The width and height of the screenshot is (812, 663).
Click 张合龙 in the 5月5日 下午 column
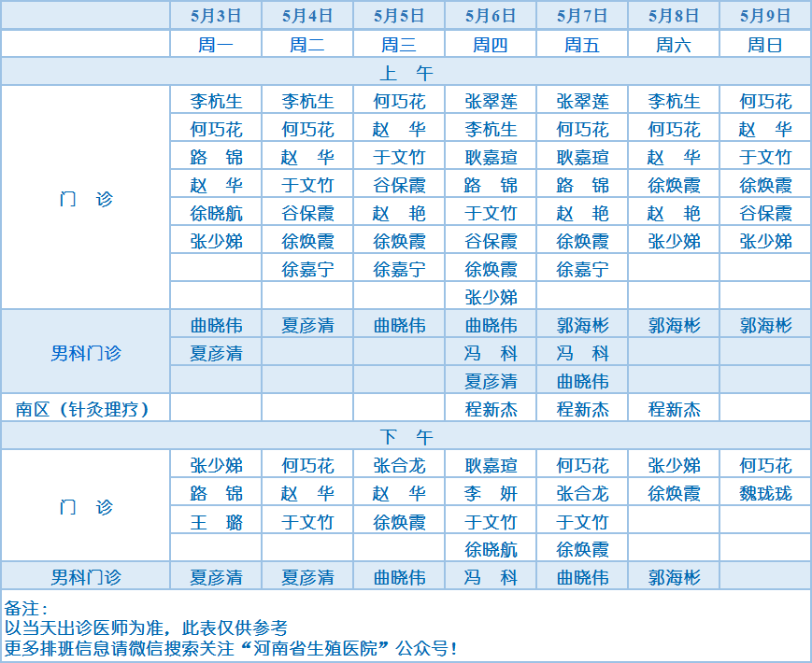(x=399, y=465)
